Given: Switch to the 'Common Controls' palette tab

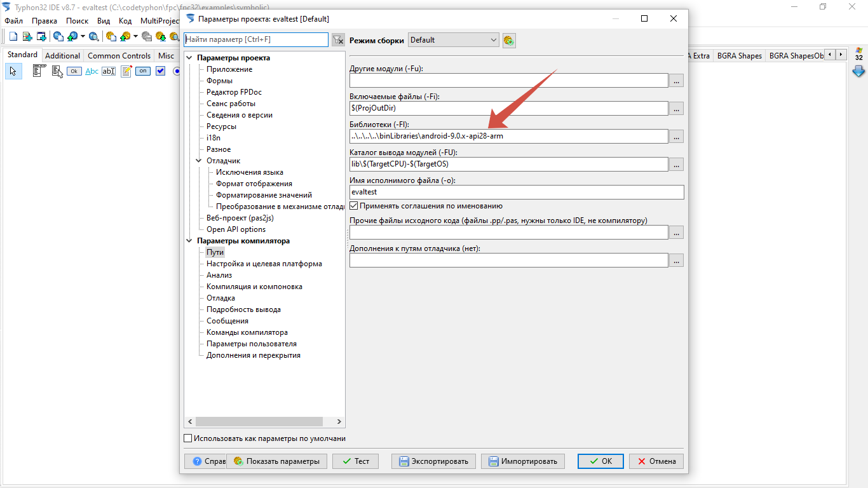Looking at the screenshot, I should click(119, 56).
